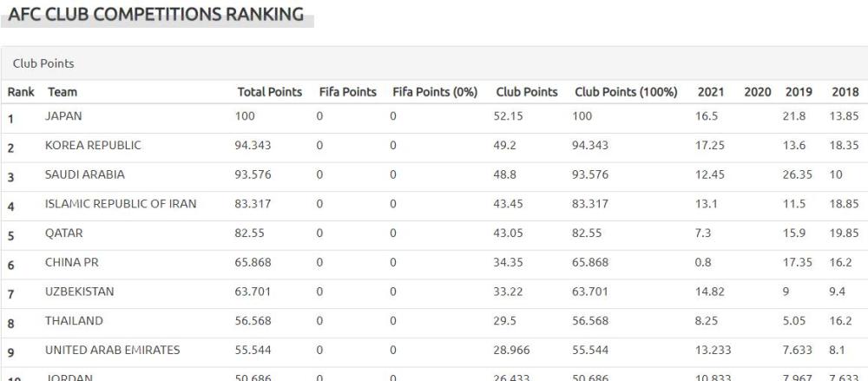
Task: Select the UZBEKISTAN team row
Action: tap(434, 294)
